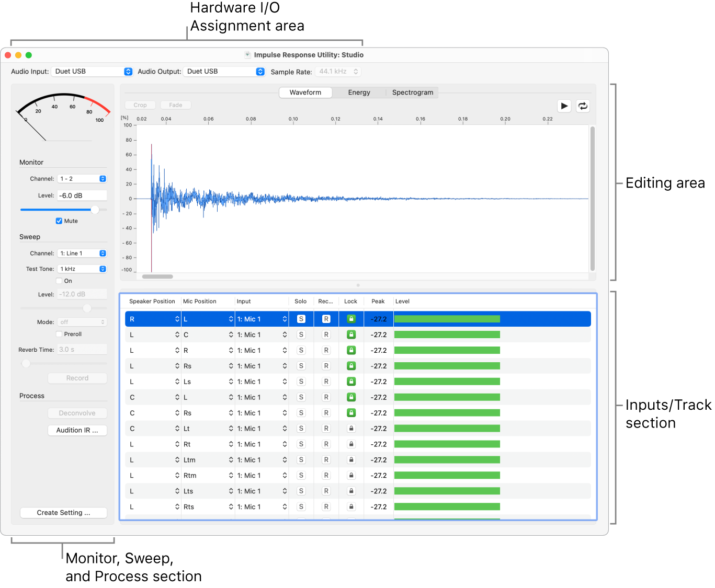
Task: Unlock the green lock on the top track
Action: 351,319
